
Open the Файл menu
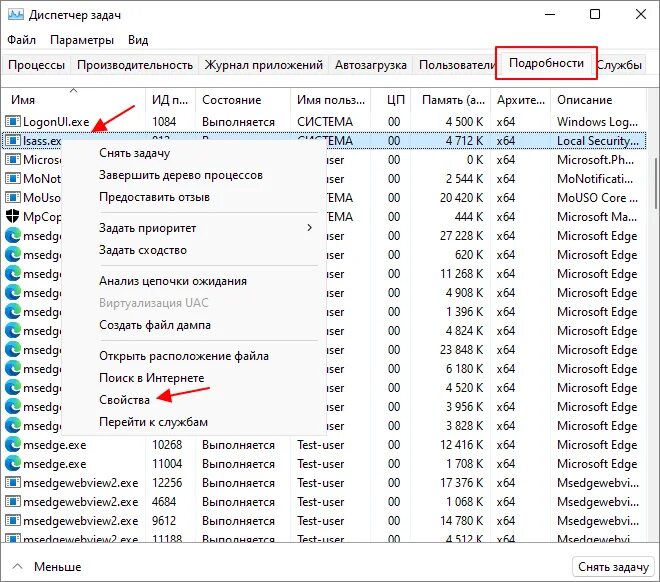[21, 40]
